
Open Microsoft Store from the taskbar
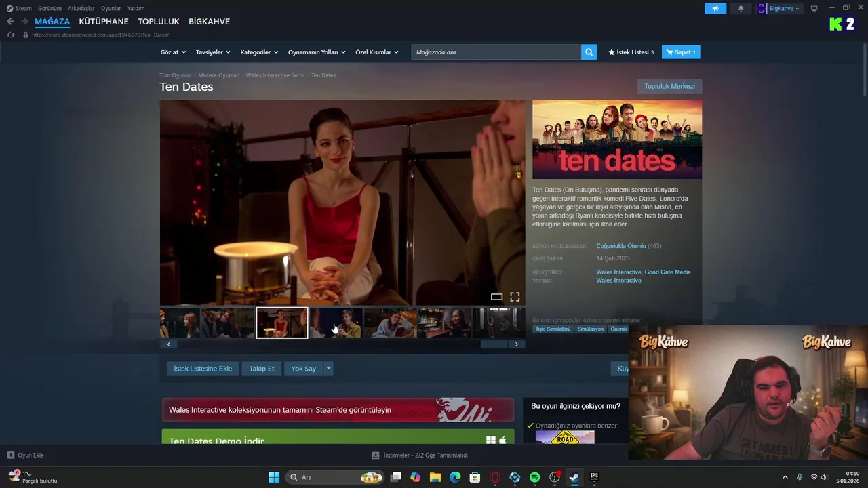[x=475, y=477]
